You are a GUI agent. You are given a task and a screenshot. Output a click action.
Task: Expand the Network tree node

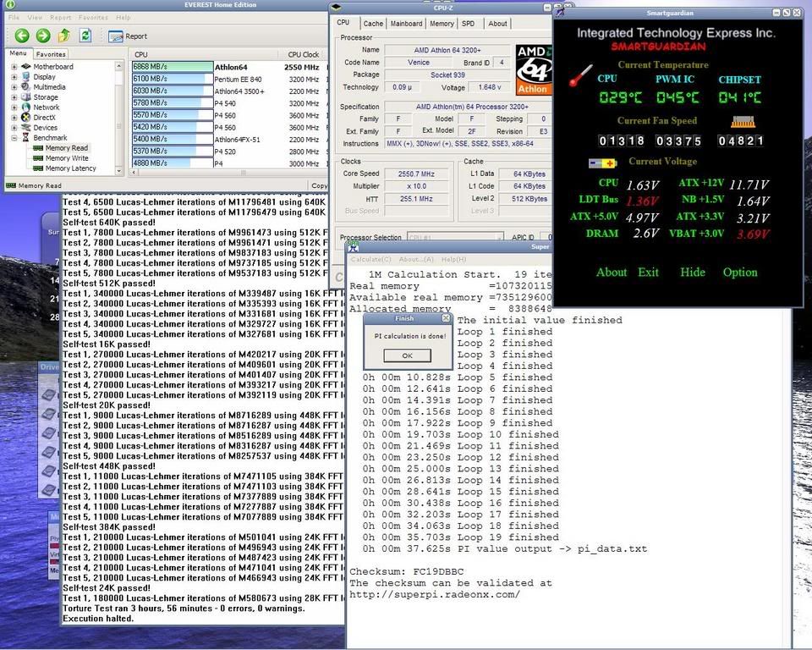pos(14,107)
